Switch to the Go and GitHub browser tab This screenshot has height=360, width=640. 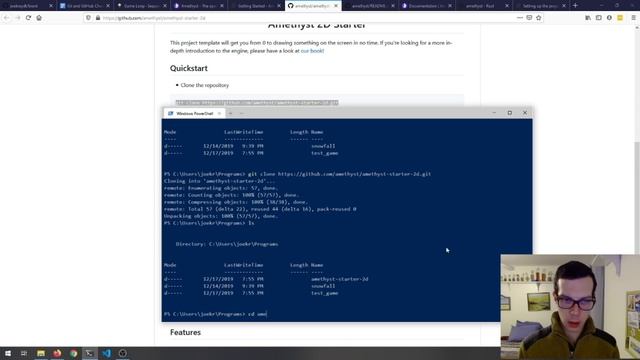(84, 6)
